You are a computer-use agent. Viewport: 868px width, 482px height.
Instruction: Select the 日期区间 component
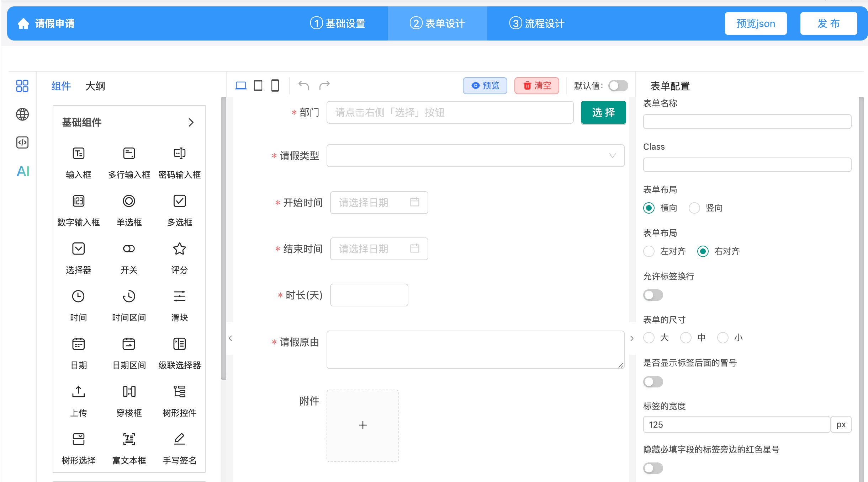coord(129,353)
